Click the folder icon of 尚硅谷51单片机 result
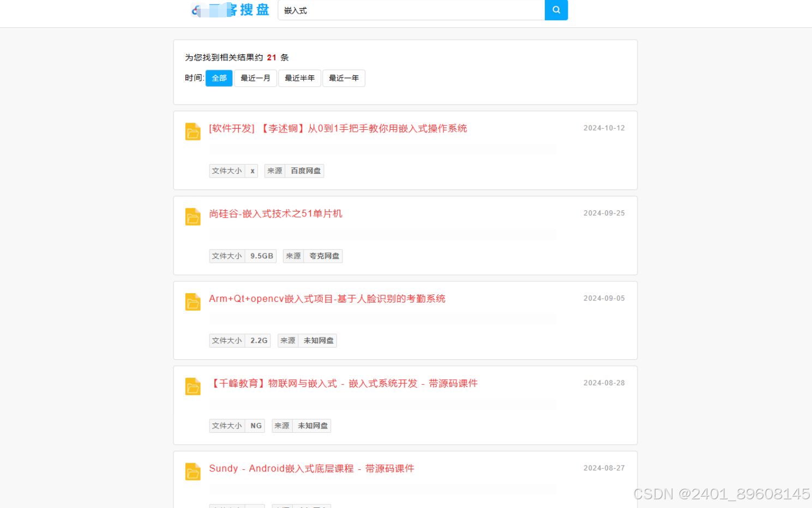The width and height of the screenshot is (812, 508). pyautogui.click(x=193, y=216)
